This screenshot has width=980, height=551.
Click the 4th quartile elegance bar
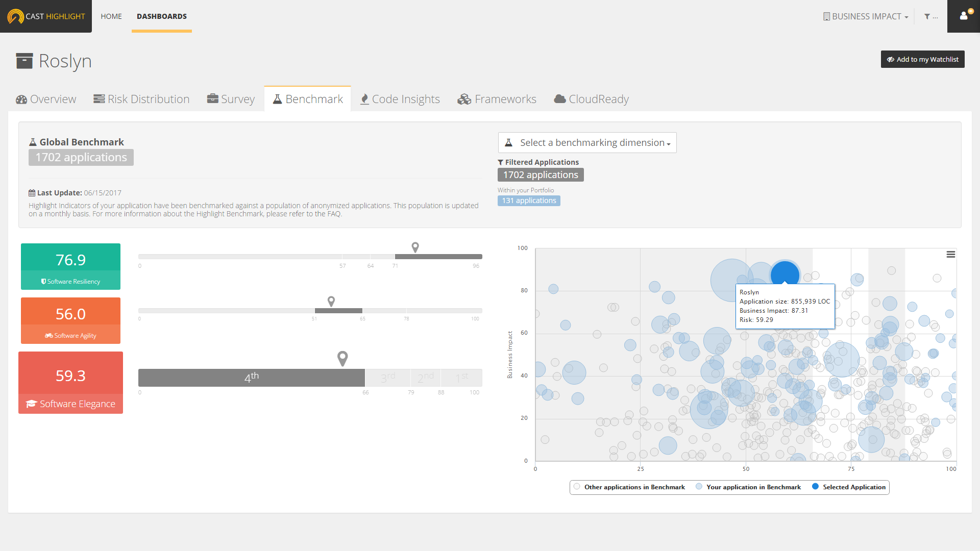tap(251, 378)
